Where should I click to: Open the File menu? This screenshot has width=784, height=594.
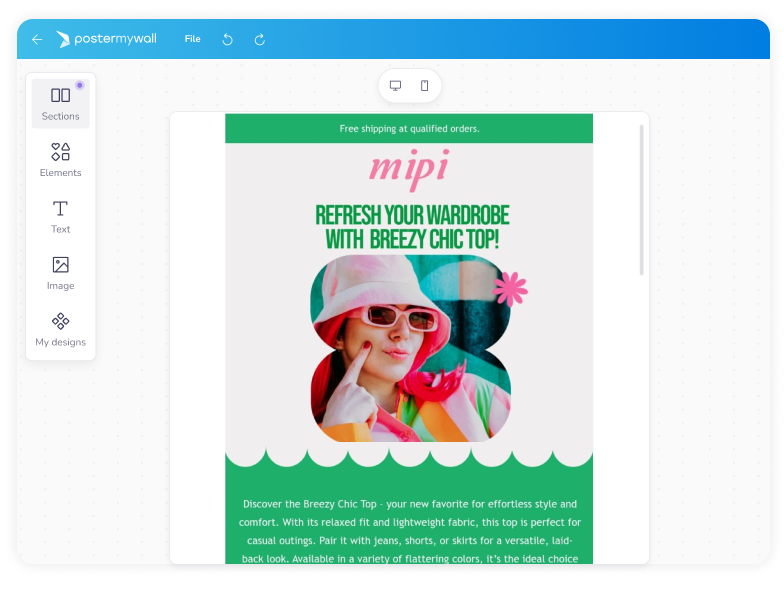[x=192, y=39]
